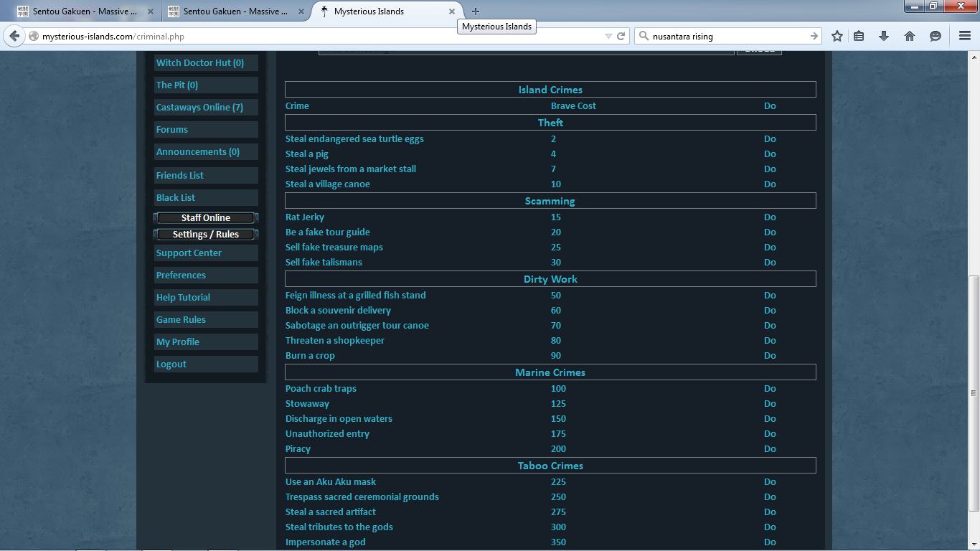Switch to the first Sentou Gakuen tab
This screenshot has height=551, width=980.
[85, 11]
